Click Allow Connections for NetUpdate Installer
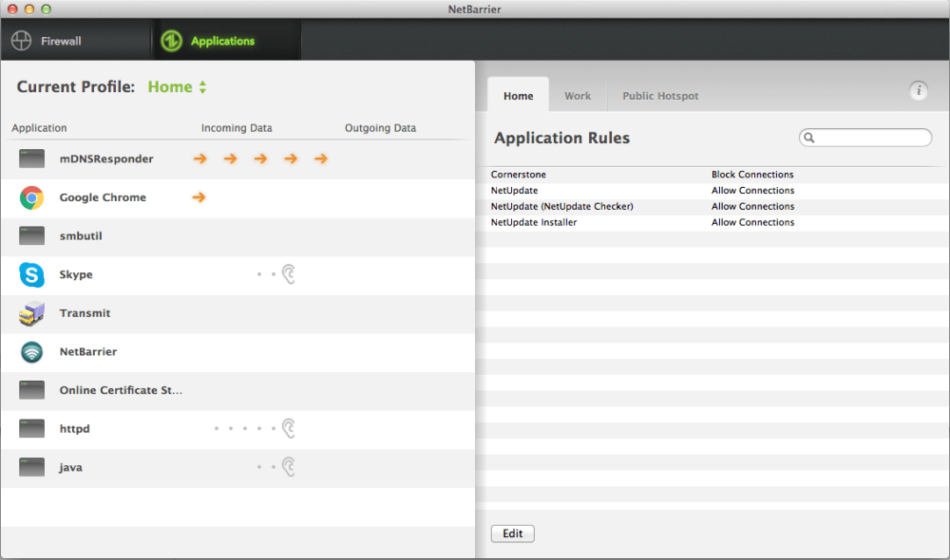Viewport: 950px width, 560px height. point(752,222)
